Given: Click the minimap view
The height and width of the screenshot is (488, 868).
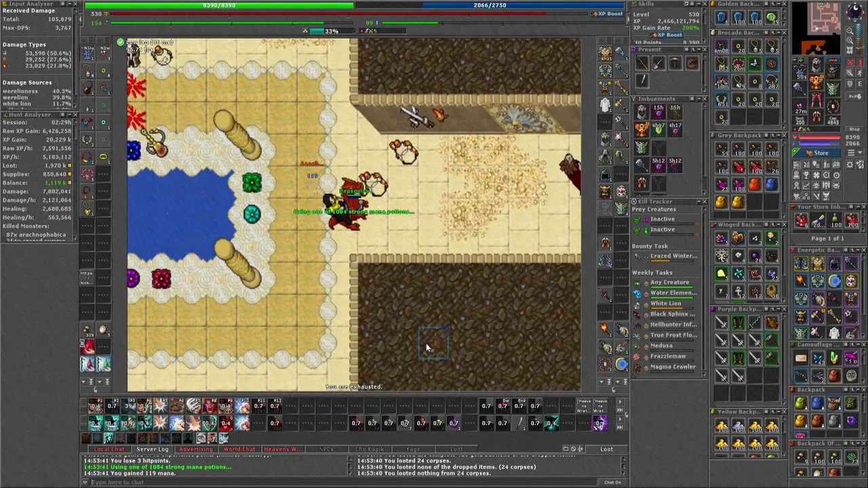Looking at the screenshot, I should click(x=818, y=28).
